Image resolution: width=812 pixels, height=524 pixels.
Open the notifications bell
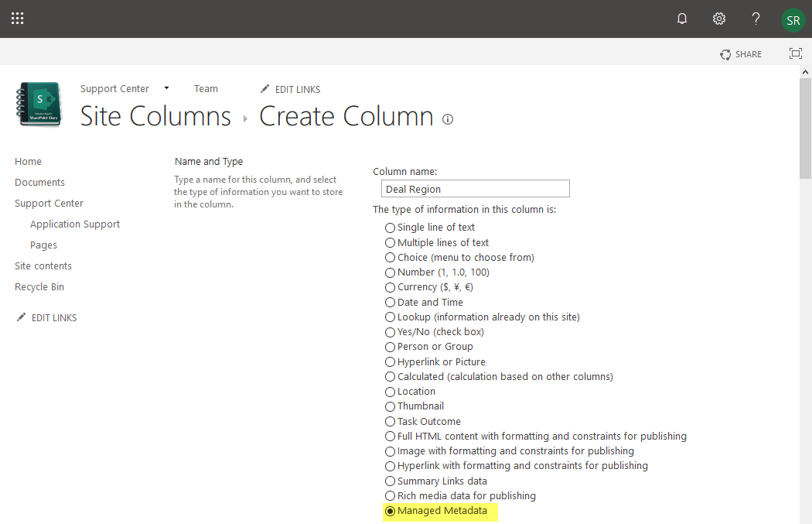(x=681, y=18)
